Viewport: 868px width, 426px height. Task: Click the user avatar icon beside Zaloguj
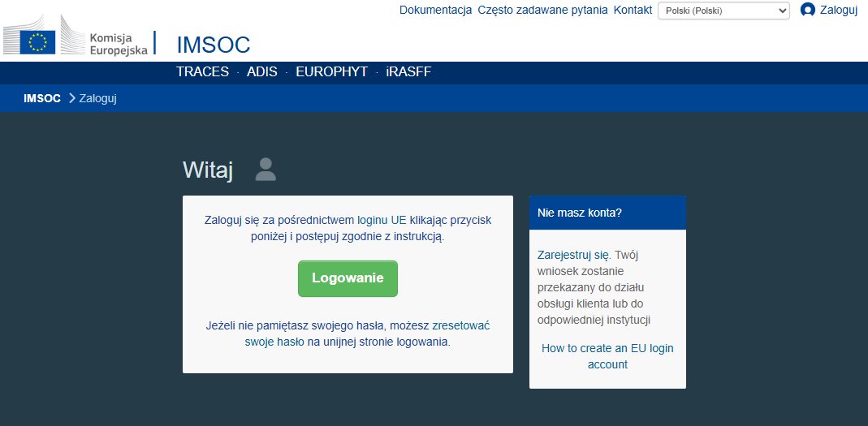[x=808, y=10]
